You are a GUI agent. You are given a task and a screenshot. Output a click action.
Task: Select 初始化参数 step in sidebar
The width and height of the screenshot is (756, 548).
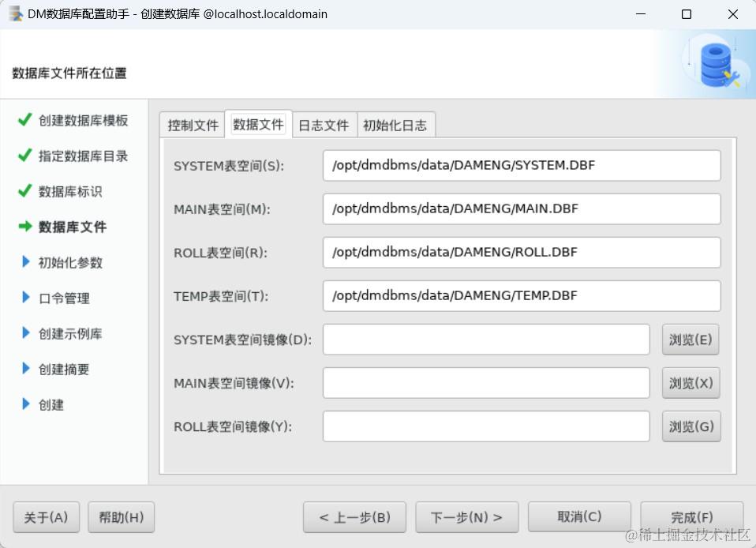coord(70,262)
